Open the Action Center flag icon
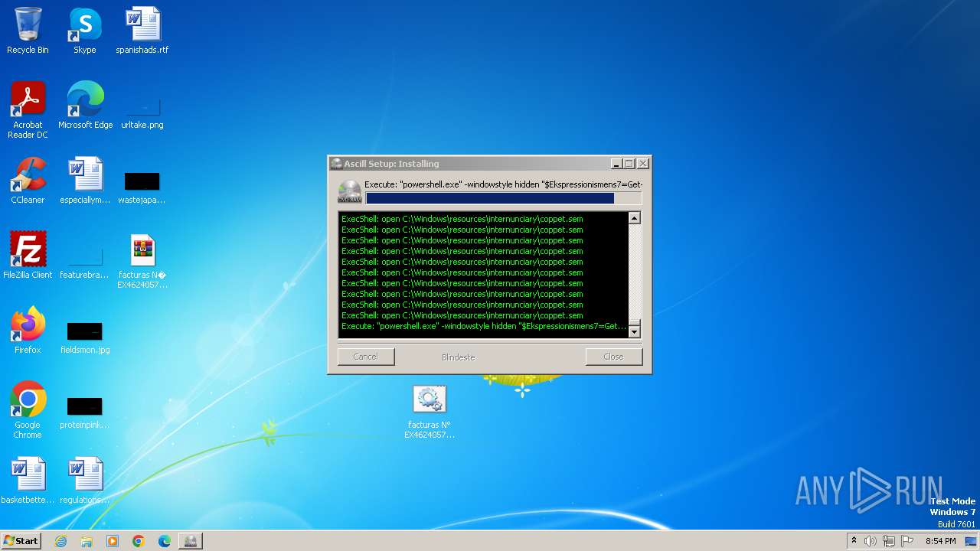 point(907,541)
